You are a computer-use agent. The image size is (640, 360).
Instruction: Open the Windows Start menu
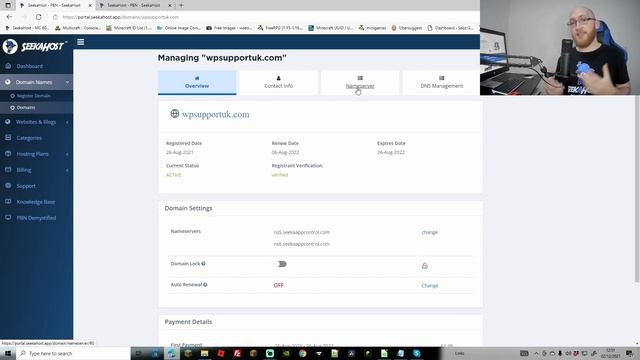8,353
